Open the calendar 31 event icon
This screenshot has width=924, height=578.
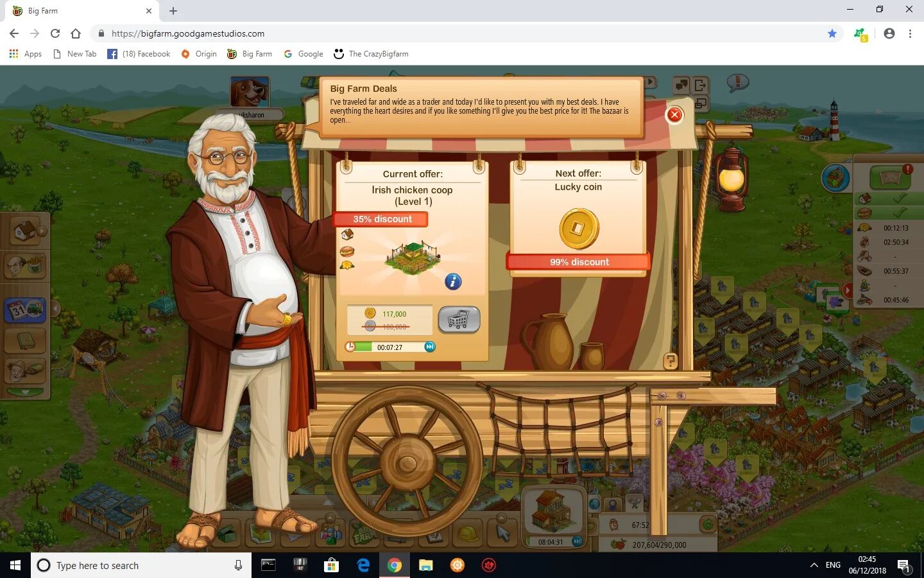click(x=24, y=310)
